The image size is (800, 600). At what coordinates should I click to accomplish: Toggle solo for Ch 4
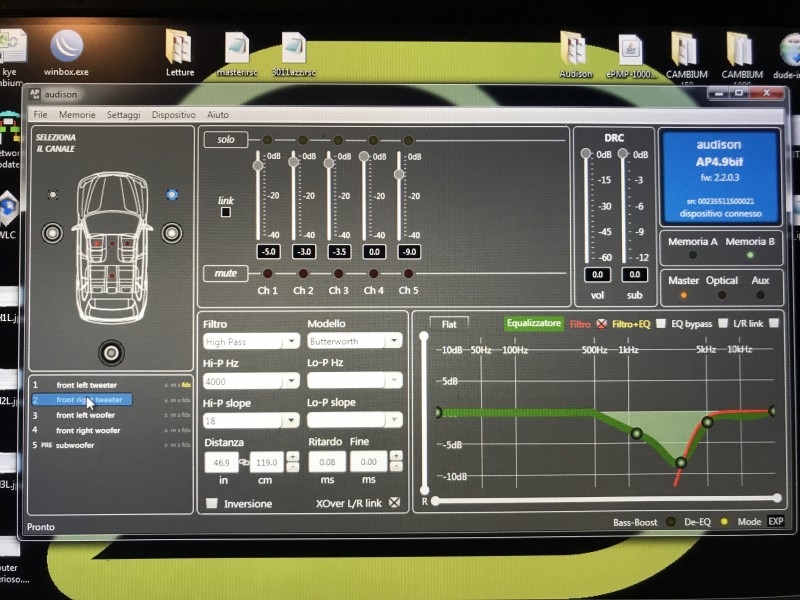[x=373, y=140]
